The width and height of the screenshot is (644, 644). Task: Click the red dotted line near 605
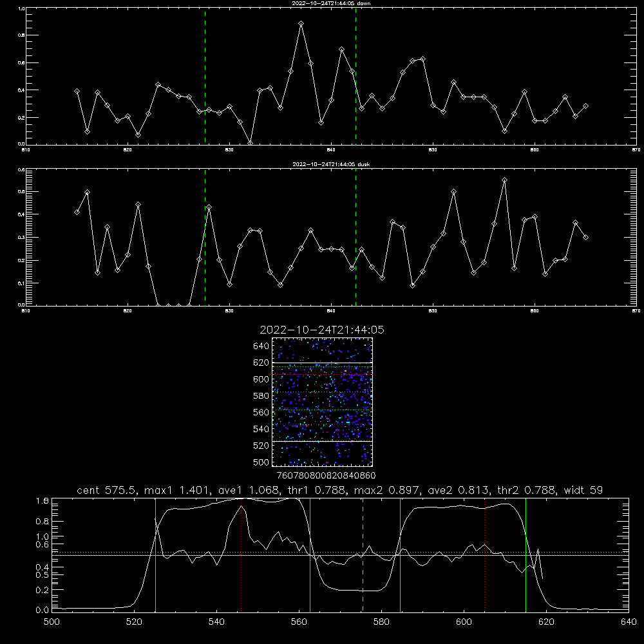tap(485, 554)
